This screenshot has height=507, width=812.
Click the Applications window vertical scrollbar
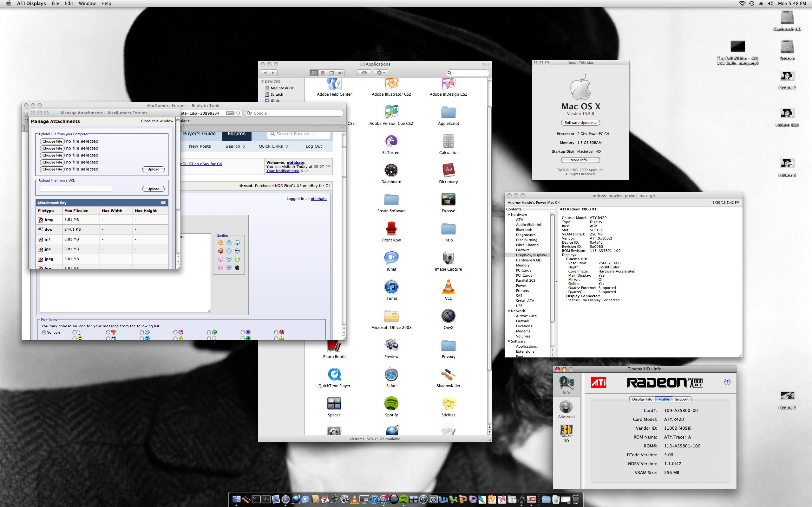click(x=489, y=235)
